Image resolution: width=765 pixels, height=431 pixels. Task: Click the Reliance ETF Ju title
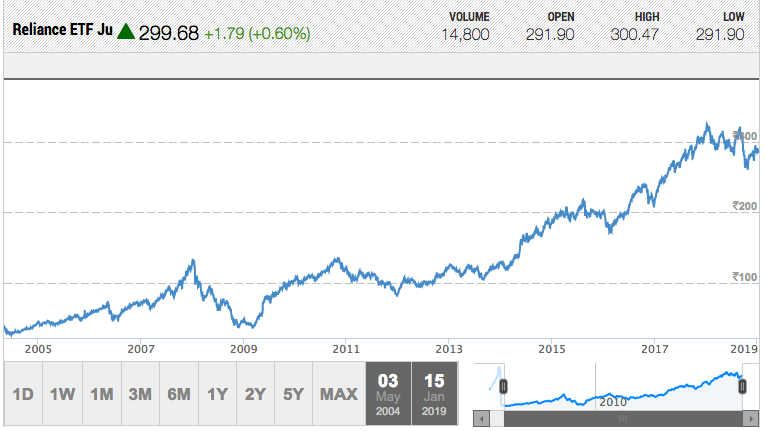62,30
